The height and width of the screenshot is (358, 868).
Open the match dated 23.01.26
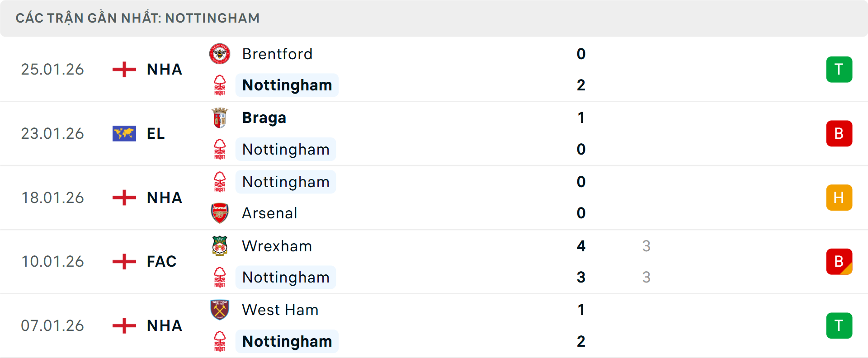pyautogui.click(x=52, y=133)
